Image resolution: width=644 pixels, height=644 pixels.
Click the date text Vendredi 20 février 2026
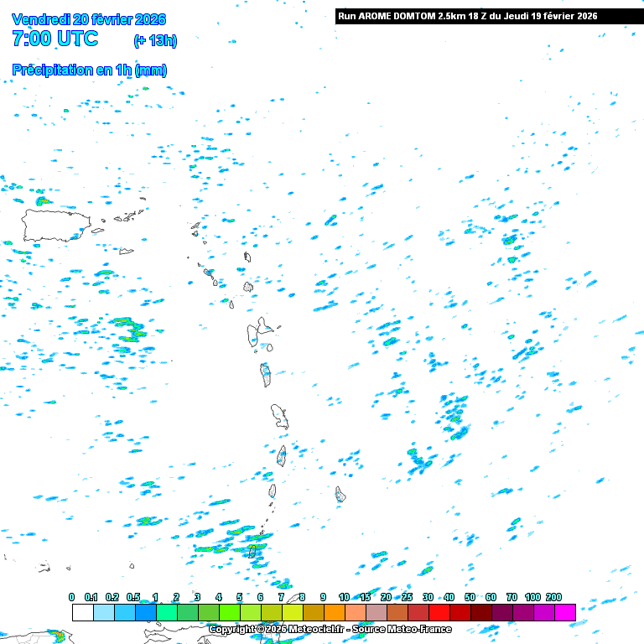[89, 19]
